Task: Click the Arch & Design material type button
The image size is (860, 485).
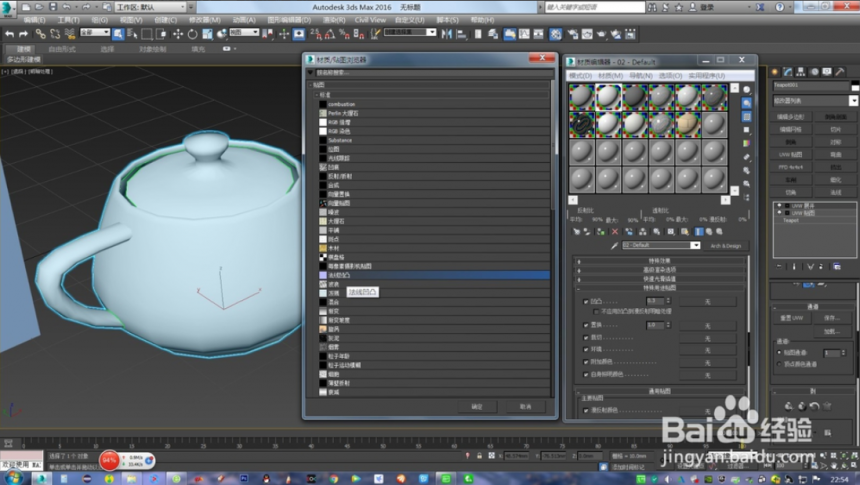Action: point(726,246)
